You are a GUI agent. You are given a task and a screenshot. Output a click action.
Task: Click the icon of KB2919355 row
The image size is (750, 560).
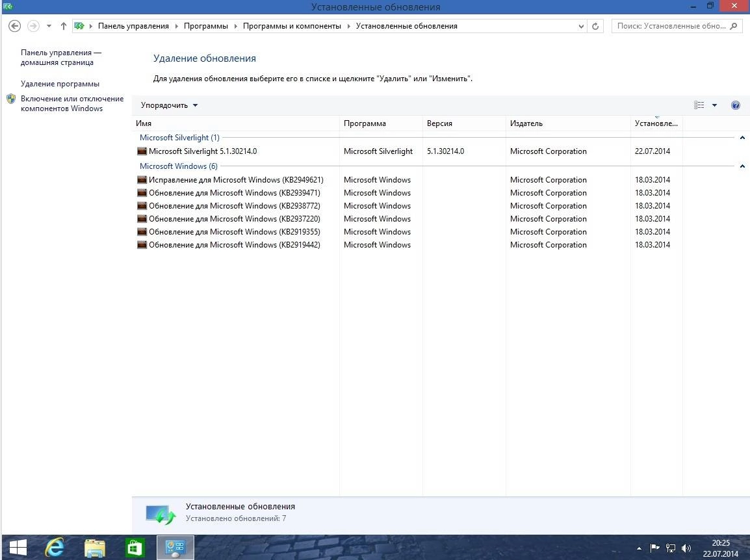(142, 231)
